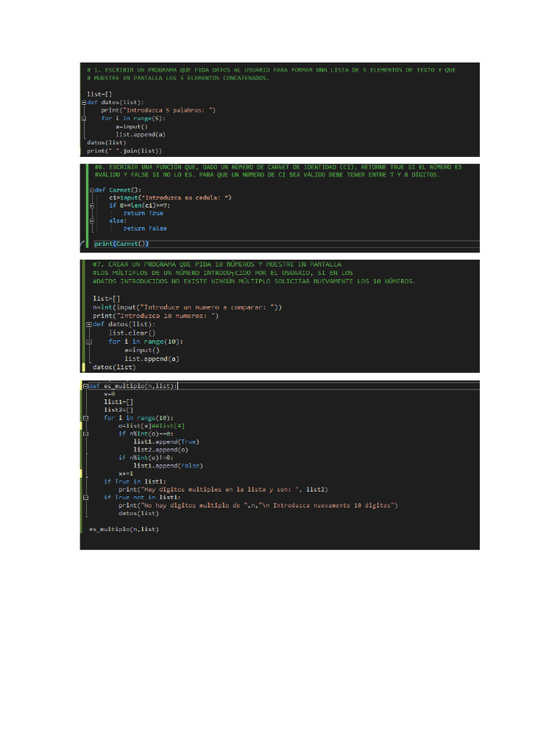
Task: Click the 'if n%int(o)!=0:' line
Action: click(x=146, y=458)
